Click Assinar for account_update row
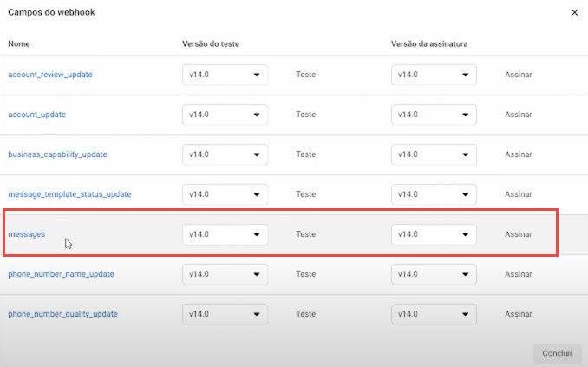Screen dimensions: 588x367 (519, 115)
